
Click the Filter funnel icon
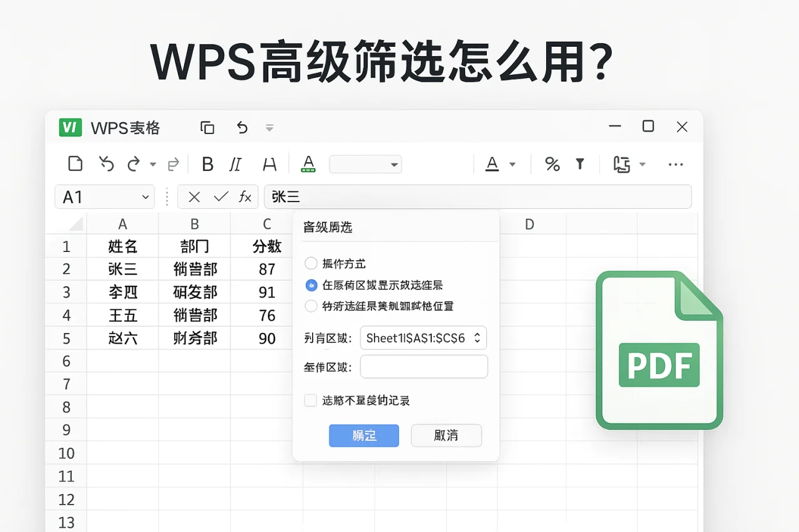coord(580,164)
